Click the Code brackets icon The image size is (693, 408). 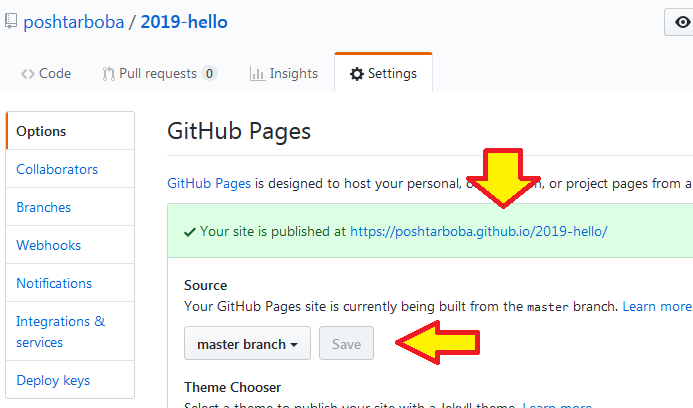(27, 74)
